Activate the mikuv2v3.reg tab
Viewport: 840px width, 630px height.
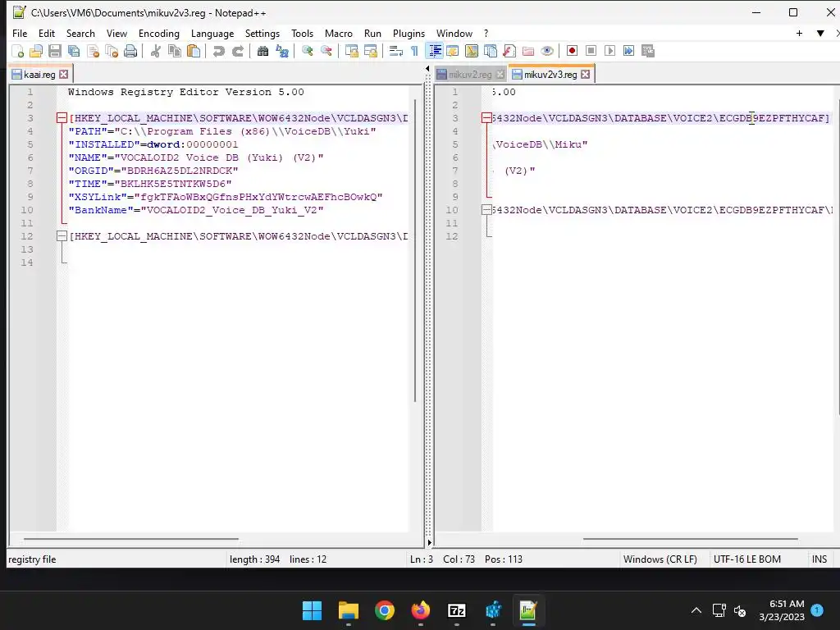(x=550, y=75)
